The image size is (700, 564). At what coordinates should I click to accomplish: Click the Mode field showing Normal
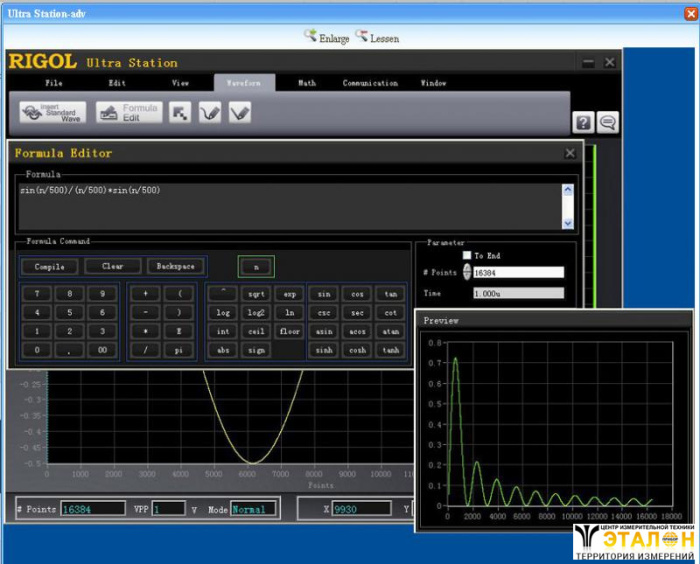254,509
